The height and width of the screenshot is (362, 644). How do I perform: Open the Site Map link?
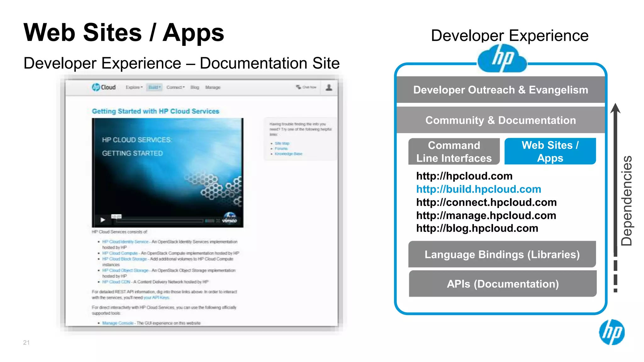click(282, 143)
